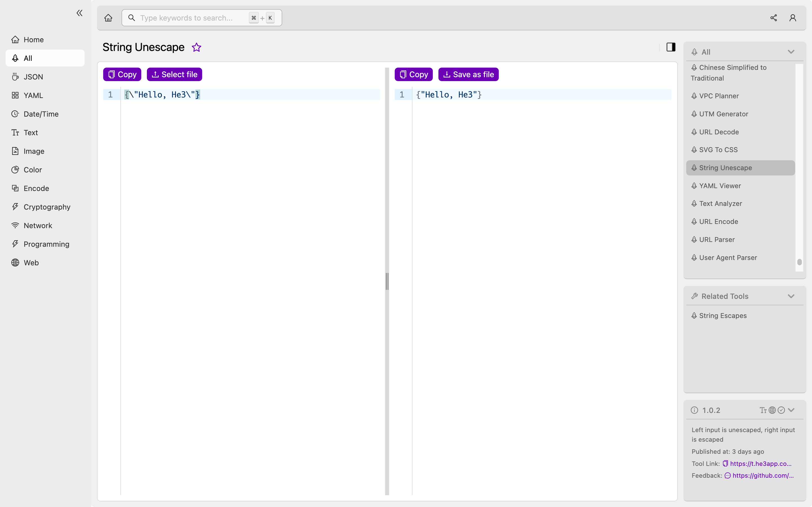Click the Save as file button

468,74
